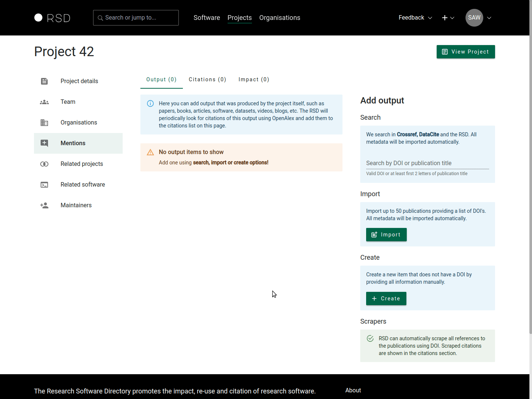Open Maintainers add-person icon
This screenshot has height=399, width=532.
pyautogui.click(x=44, y=205)
